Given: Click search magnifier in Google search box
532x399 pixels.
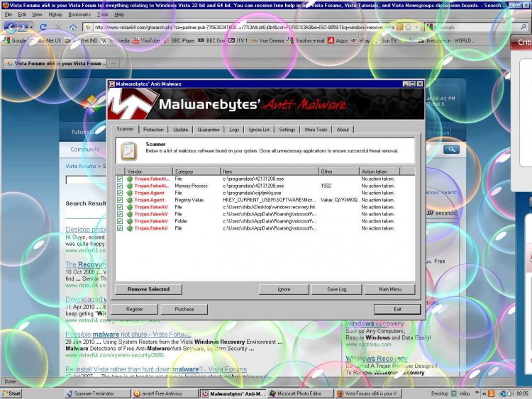Looking at the screenshot, I should [523, 27].
